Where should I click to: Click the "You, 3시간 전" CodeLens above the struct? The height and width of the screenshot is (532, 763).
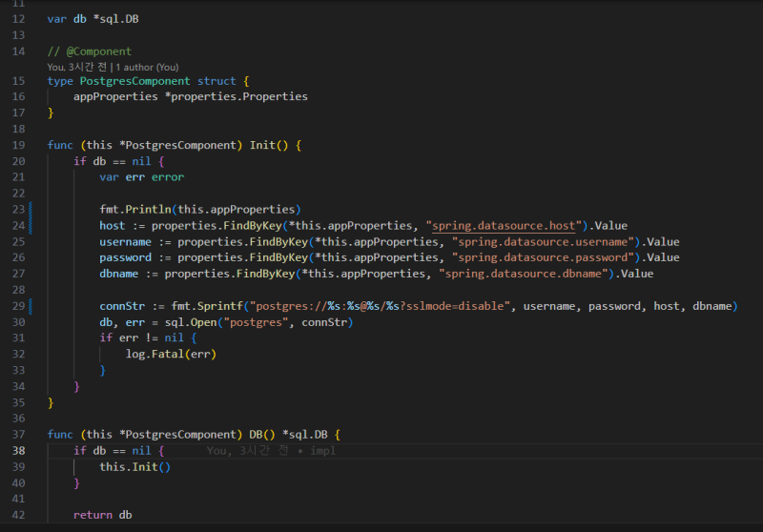tap(76, 67)
